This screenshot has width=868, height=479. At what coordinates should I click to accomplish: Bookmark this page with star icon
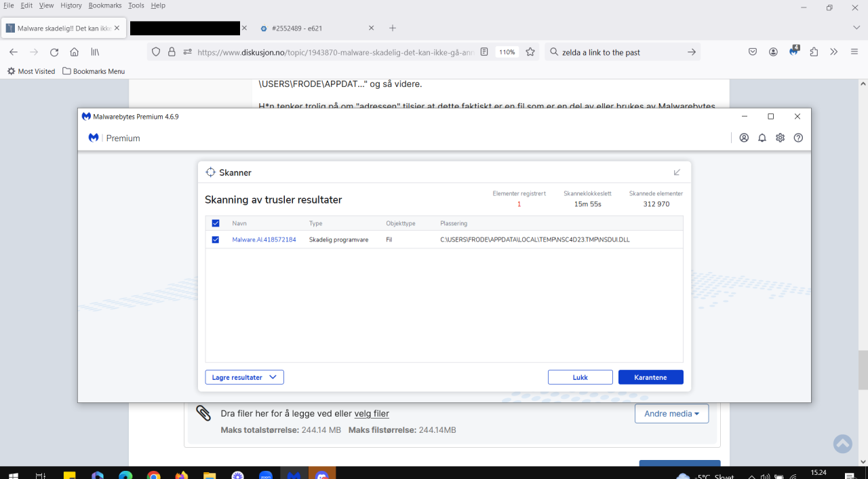click(x=530, y=52)
